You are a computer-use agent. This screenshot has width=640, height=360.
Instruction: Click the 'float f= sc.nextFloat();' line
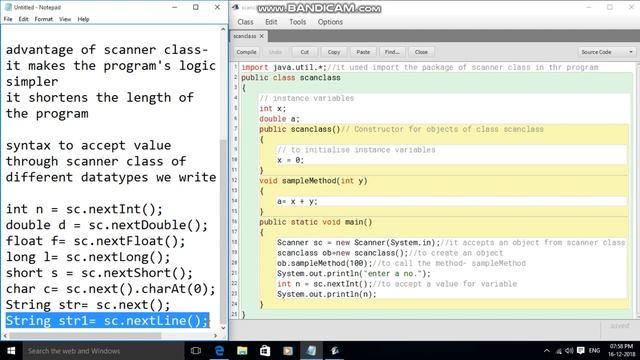click(x=96, y=241)
